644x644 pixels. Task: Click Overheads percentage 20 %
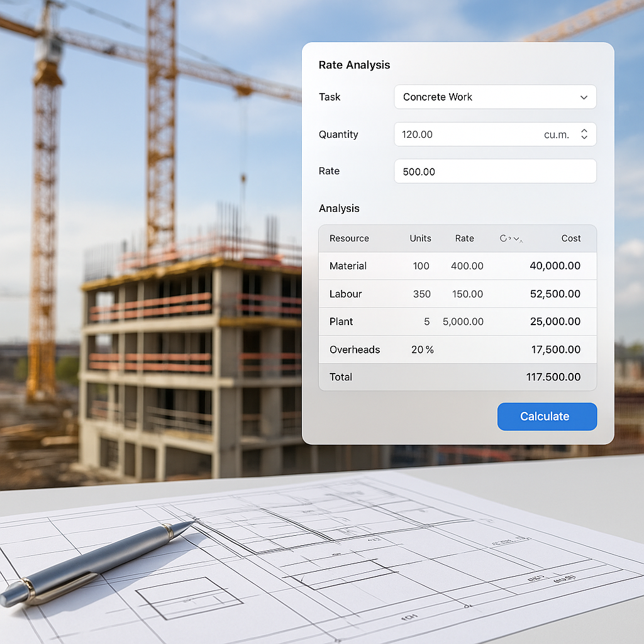pyautogui.click(x=422, y=350)
